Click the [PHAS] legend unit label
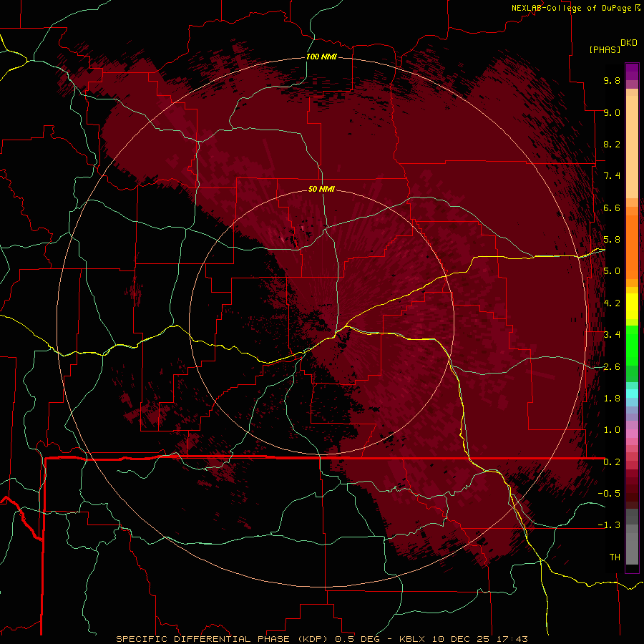The image size is (644, 644). click(x=605, y=49)
